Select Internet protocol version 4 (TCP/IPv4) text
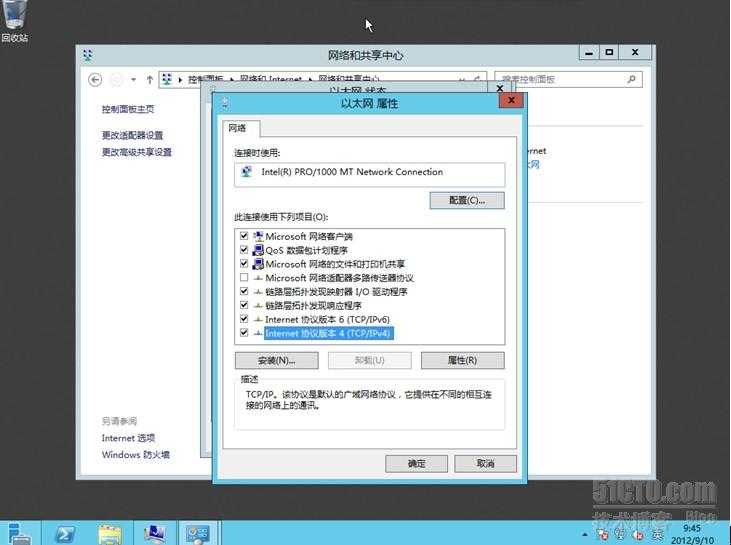 tap(329, 333)
